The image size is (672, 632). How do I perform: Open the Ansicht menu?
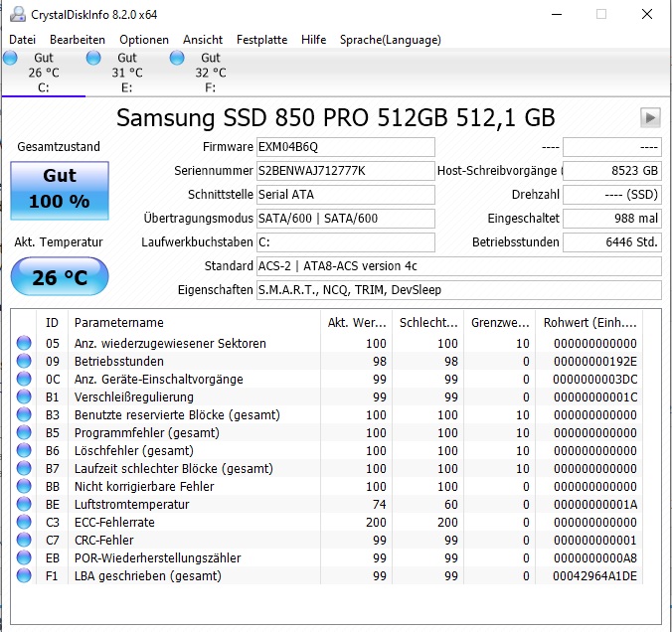click(203, 40)
